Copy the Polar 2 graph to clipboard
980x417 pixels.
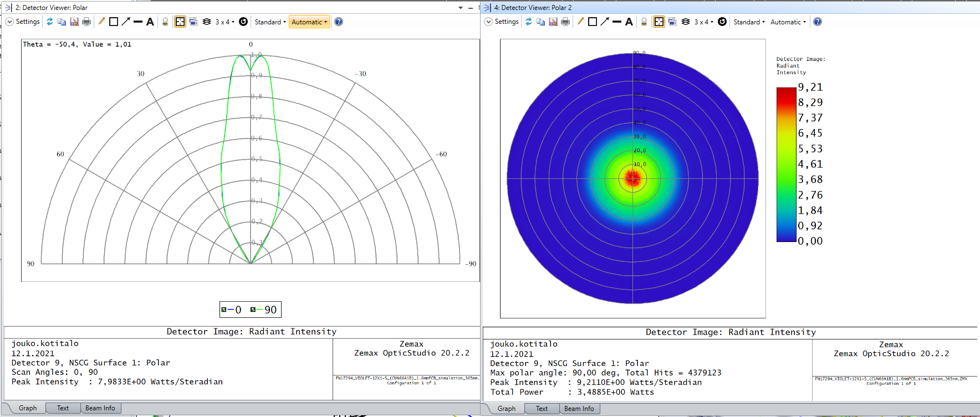point(541,22)
